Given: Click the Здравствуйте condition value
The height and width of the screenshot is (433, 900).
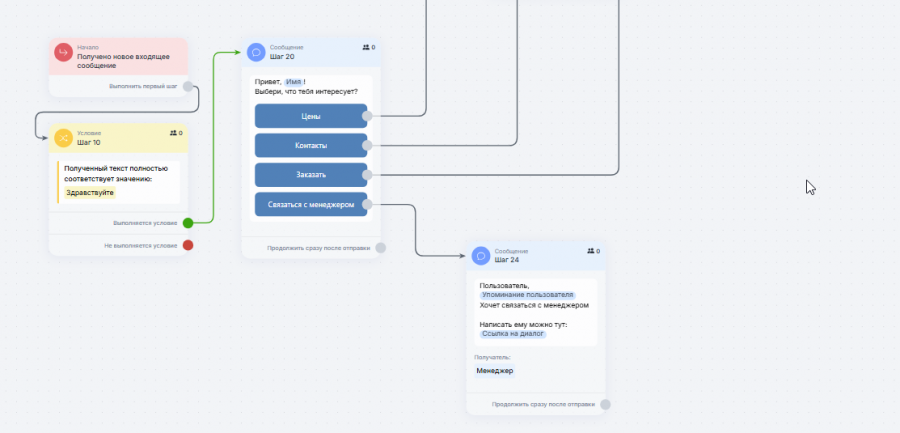Looking at the screenshot, I should click(x=90, y=193).
